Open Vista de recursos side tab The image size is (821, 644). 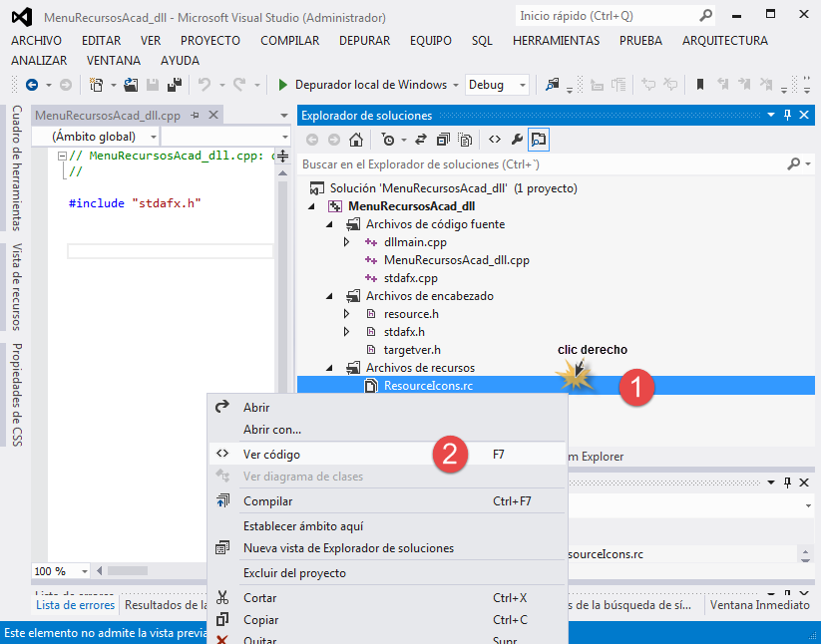click(17, 287)
